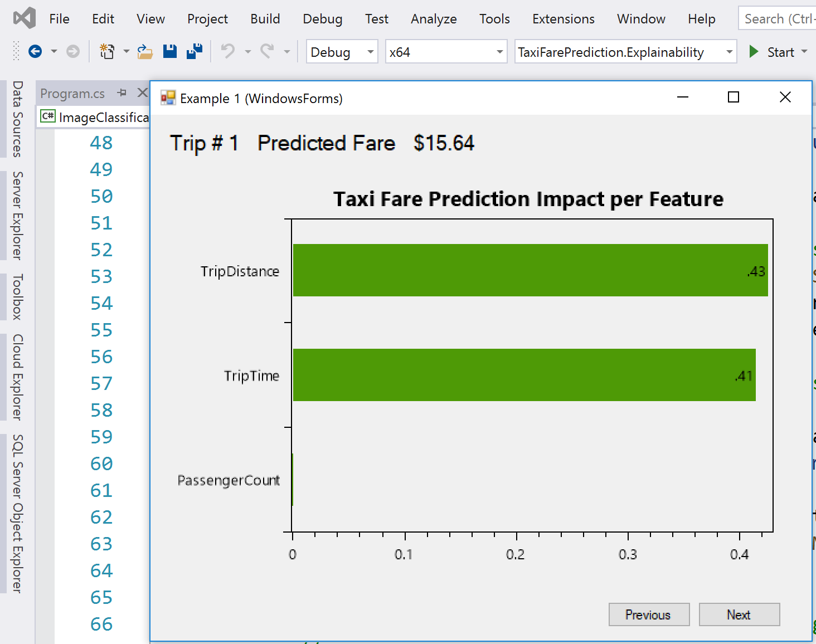The image size is (816, 644).
Task: Open the Toolbox side panel tab
Action: [x=18, y=297]
